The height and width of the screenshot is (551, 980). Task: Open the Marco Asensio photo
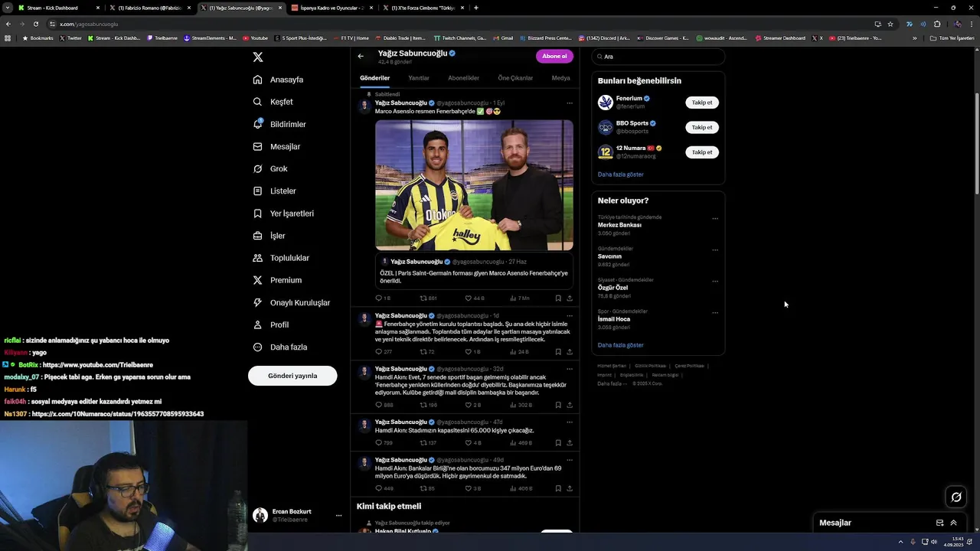(x=474, y=185)
